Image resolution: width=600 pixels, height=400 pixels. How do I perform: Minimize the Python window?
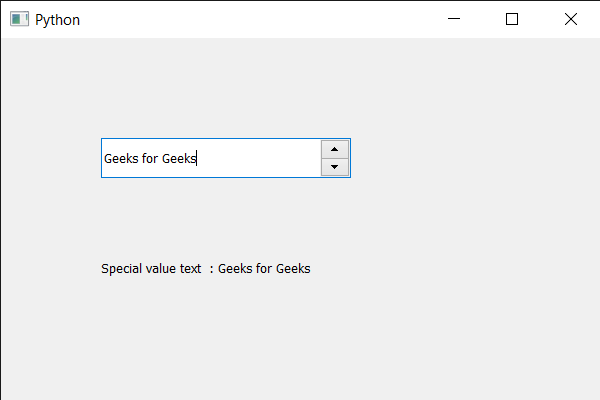point(454,19)
